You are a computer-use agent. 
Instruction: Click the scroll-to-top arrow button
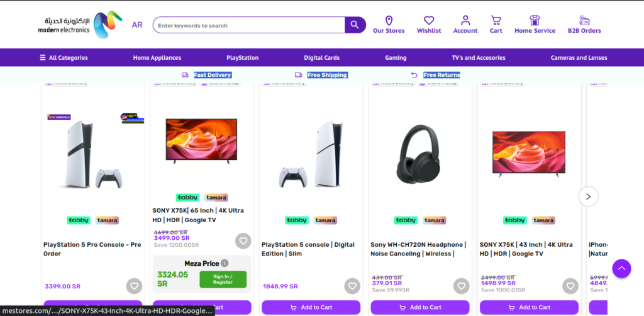[x=621, y=268]
